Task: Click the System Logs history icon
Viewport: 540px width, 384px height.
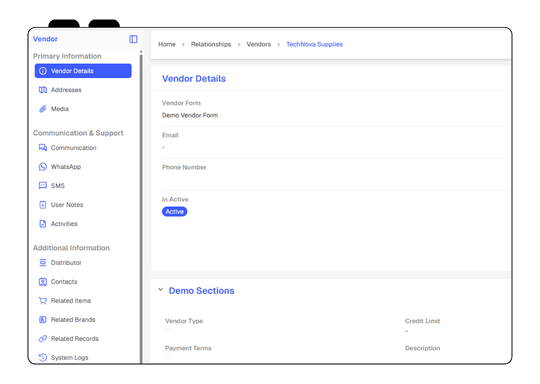Action: point(43,357)
